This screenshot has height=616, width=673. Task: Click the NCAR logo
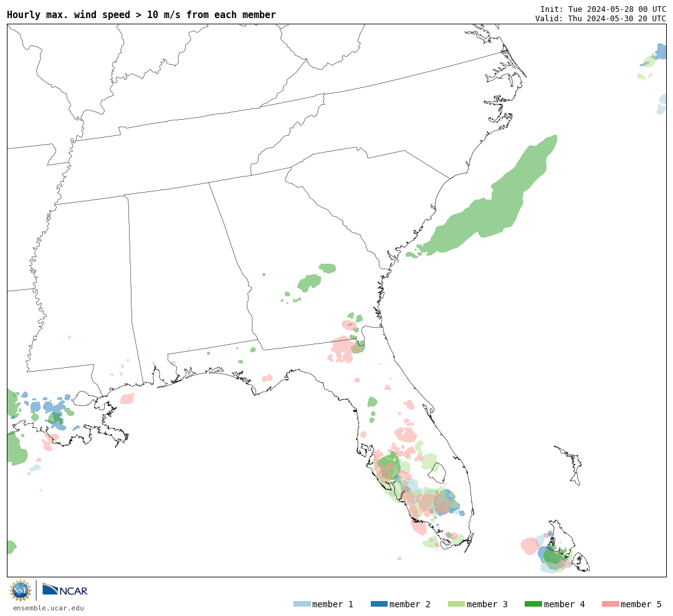tap(65, 590)
